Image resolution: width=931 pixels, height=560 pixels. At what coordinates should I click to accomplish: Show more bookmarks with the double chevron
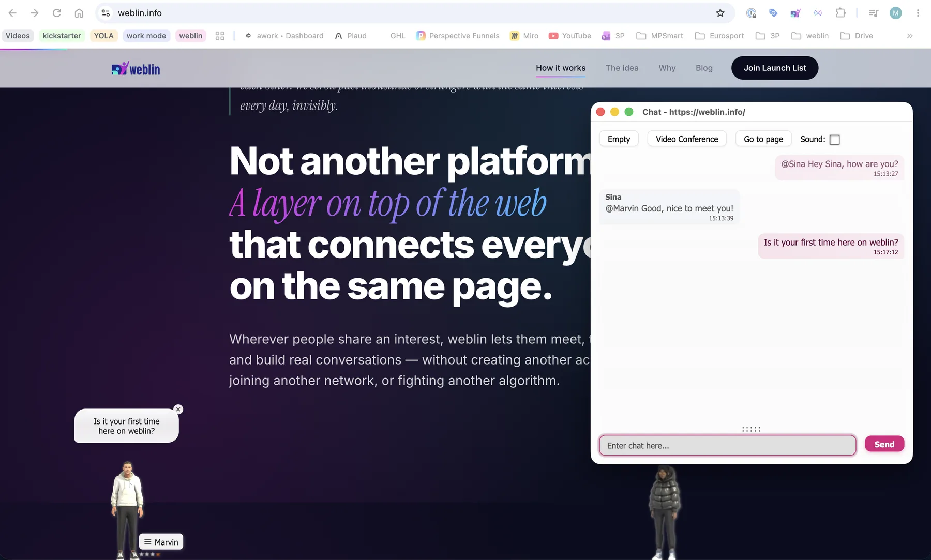click(910, 36)
